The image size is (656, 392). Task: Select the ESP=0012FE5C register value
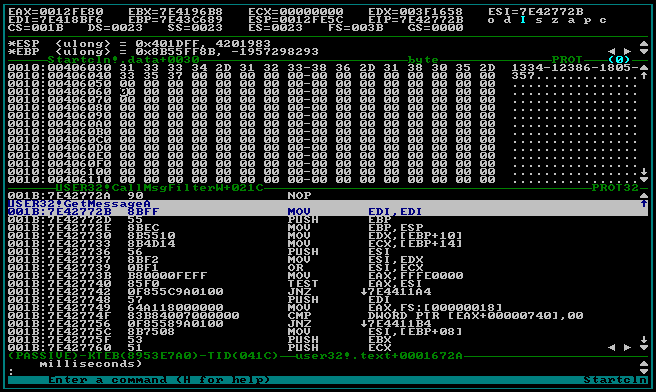[x=296, y=20]
